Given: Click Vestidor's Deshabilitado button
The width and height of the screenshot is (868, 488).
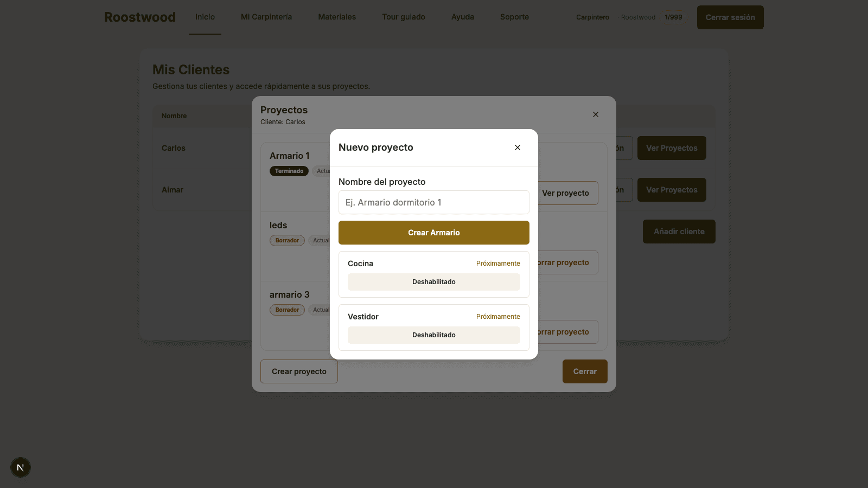Looking at the screenshot, I should tap(434, 335).
